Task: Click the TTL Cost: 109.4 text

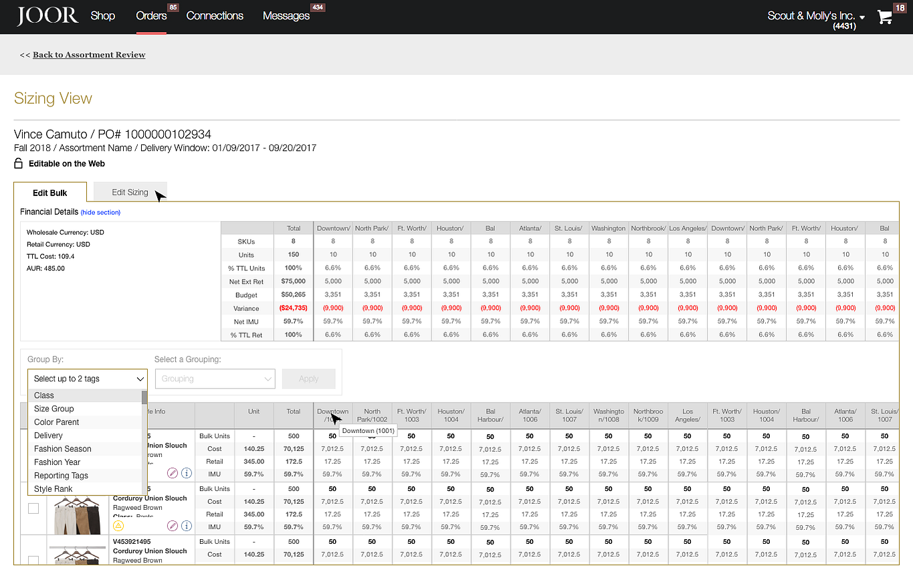Action: (51, 256)
